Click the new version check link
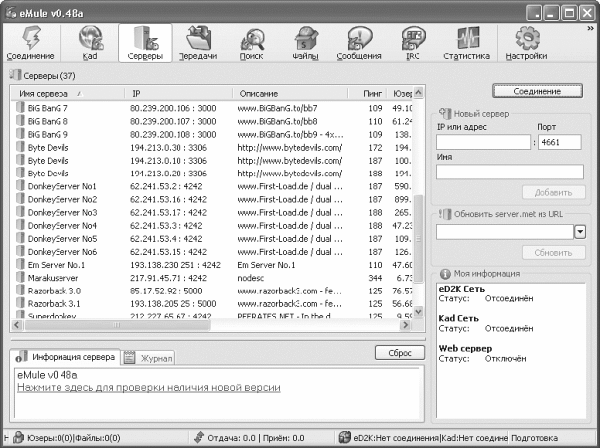The width and height of the screenshot is (600, 448). pos(149,388)
